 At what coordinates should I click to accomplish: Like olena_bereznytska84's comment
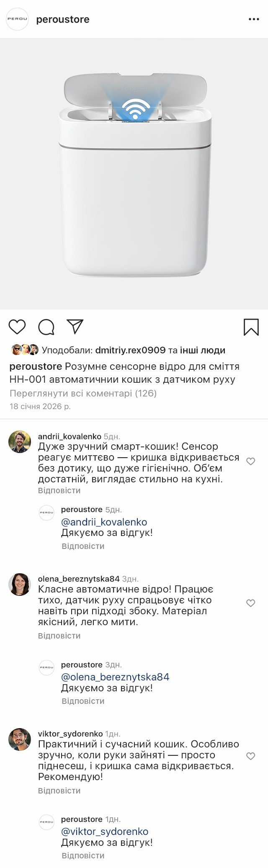tap(250, 603)
